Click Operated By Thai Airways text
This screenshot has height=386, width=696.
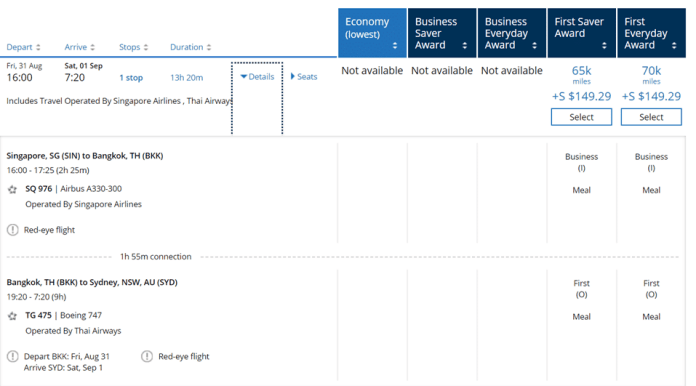coord(73,331)
